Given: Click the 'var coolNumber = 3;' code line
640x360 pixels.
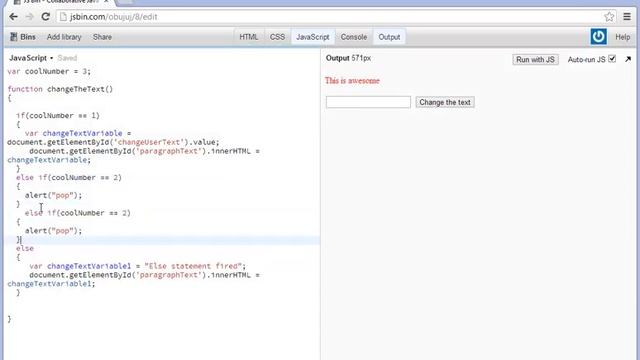Looking at the screenshot, I should click(x=49, y=71).
